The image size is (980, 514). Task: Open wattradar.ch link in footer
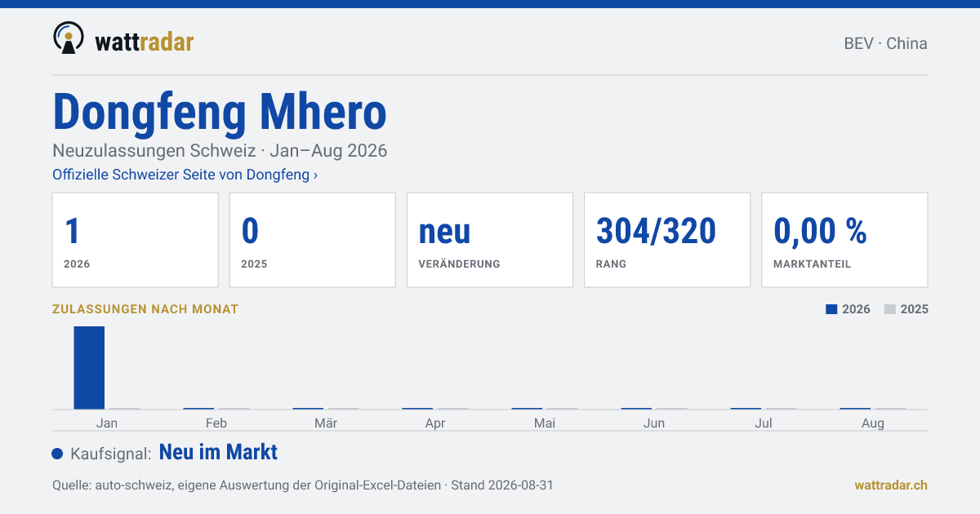coord(891,485)
